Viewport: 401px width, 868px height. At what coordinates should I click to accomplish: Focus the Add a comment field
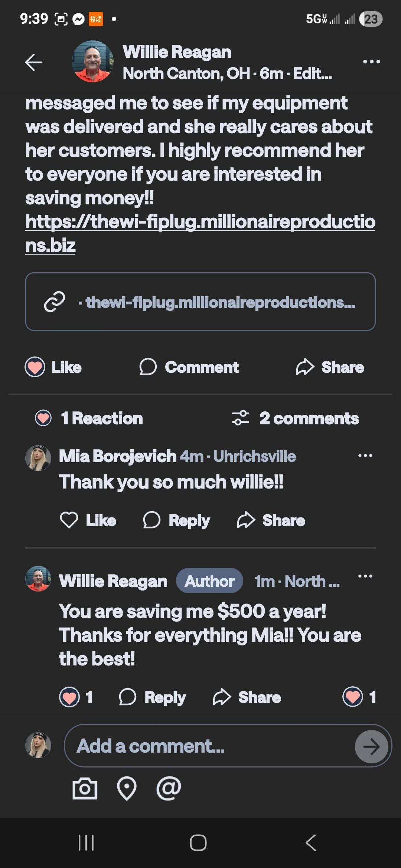(x=208, y=746)
